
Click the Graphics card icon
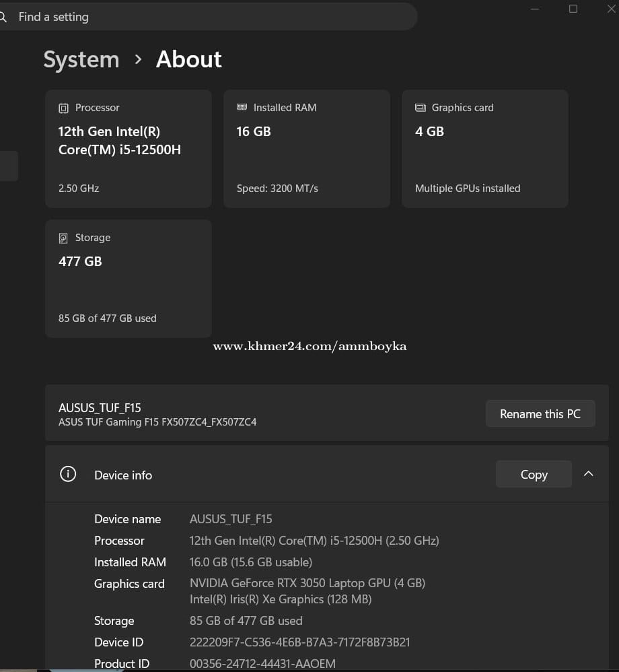tap(421, 108)
